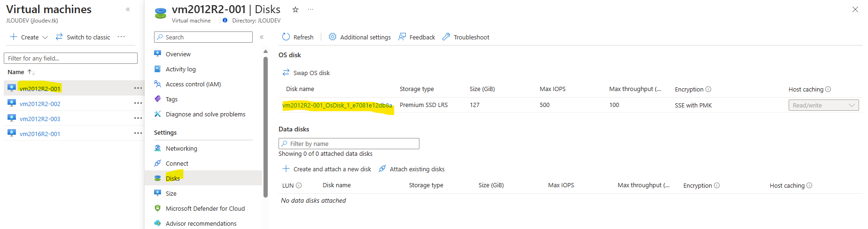Open the ellipsis menu for vm2012R2-003
Viewport: 868px width, 229px height.
point(138,118)
